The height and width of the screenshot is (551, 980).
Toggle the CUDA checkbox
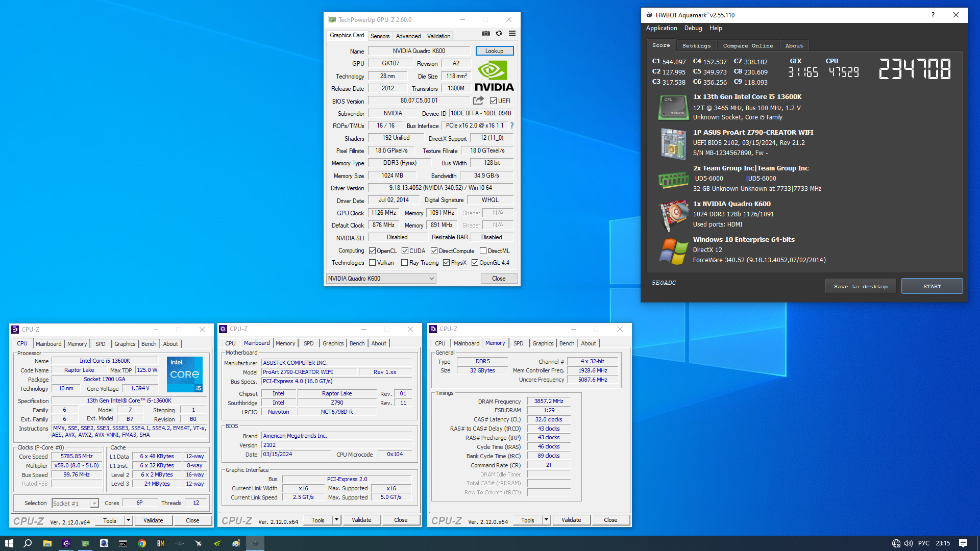(x=405, y=251)
